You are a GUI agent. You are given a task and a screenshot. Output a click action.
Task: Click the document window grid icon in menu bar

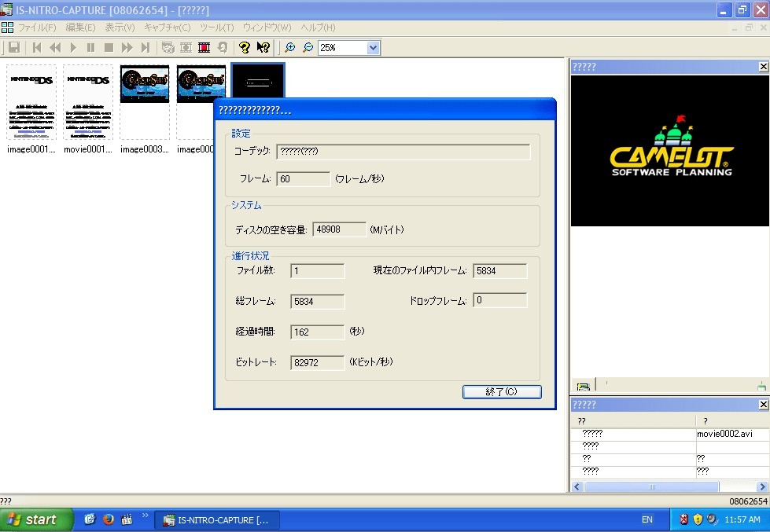pyautogui.click(x=7, y=28)
